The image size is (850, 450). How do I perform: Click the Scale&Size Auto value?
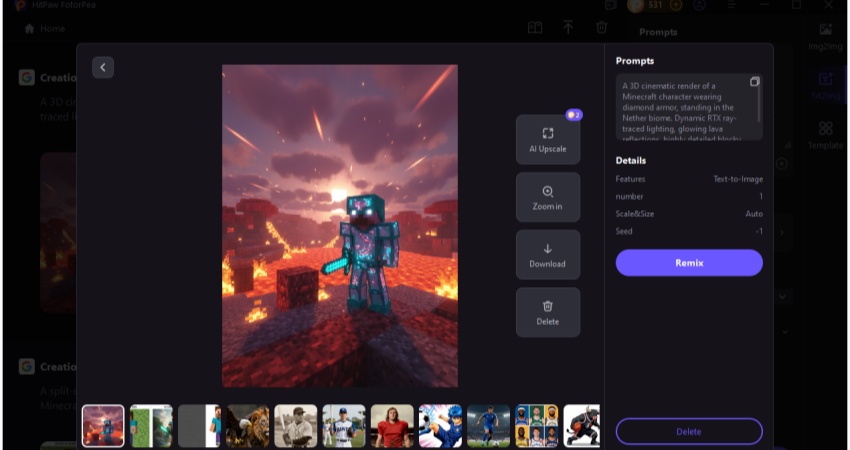754,214
